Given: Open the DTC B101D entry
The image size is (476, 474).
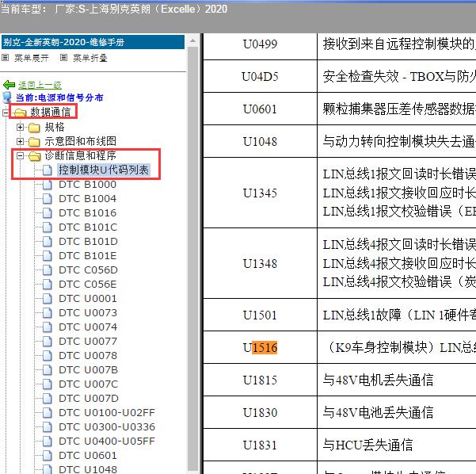Looking at the screenshot, I should point(88,242).
